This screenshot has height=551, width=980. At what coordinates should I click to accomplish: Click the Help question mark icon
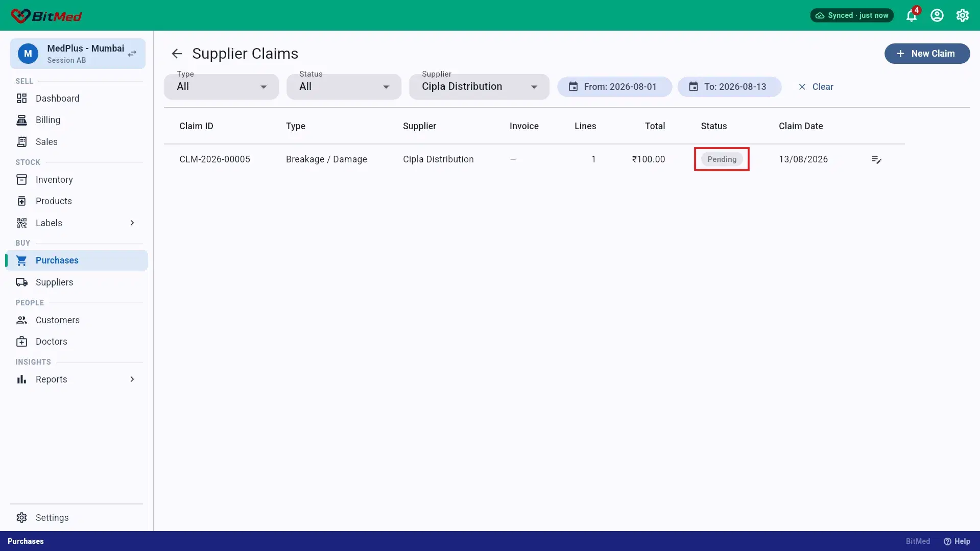click(947, 541)
